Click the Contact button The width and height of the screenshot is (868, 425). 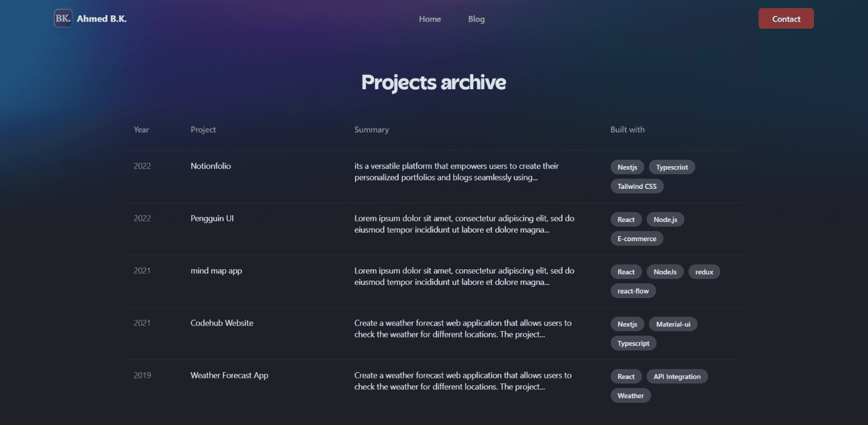point(786,18)
